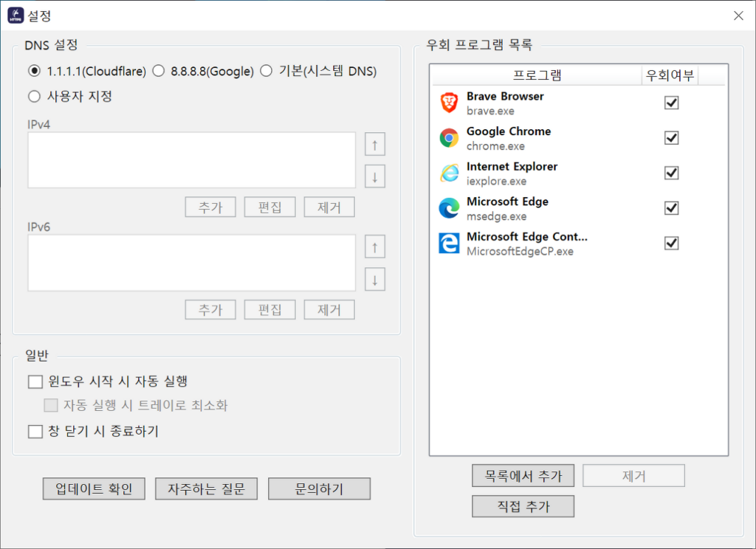The image size is (756, 549).
Task: Uncheck bypass for Brave Browser
Action: [671, 103]
